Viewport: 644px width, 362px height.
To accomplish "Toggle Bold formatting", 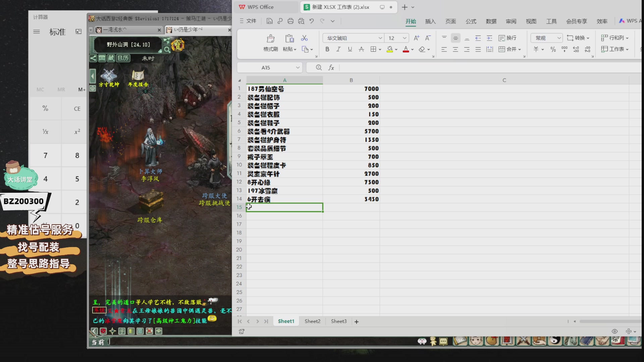I will pos(327,49).
